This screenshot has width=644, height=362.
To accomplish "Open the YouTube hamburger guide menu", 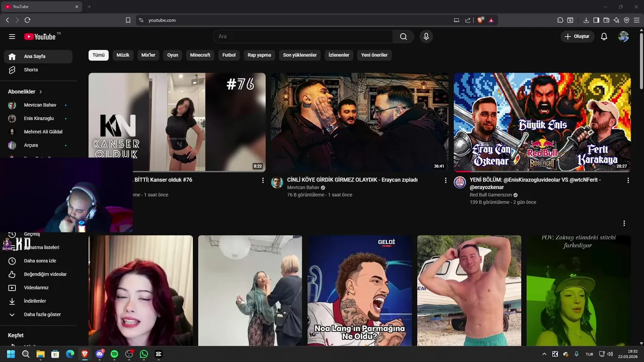I will 12,37.
